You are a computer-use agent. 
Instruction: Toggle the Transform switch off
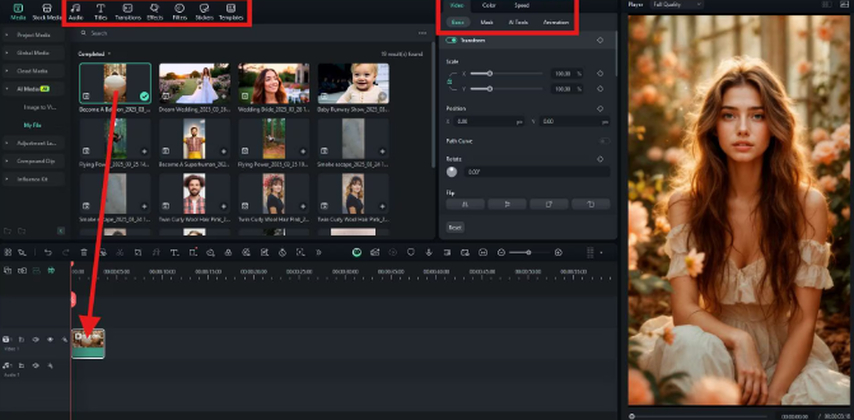point(451,40)
